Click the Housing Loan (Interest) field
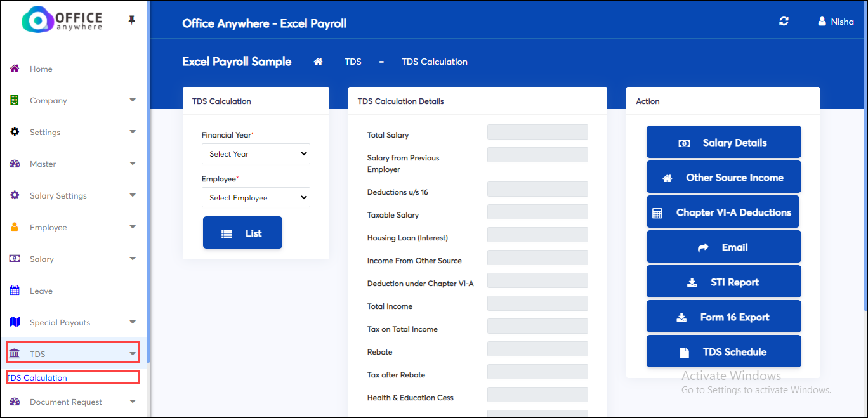 537,235
